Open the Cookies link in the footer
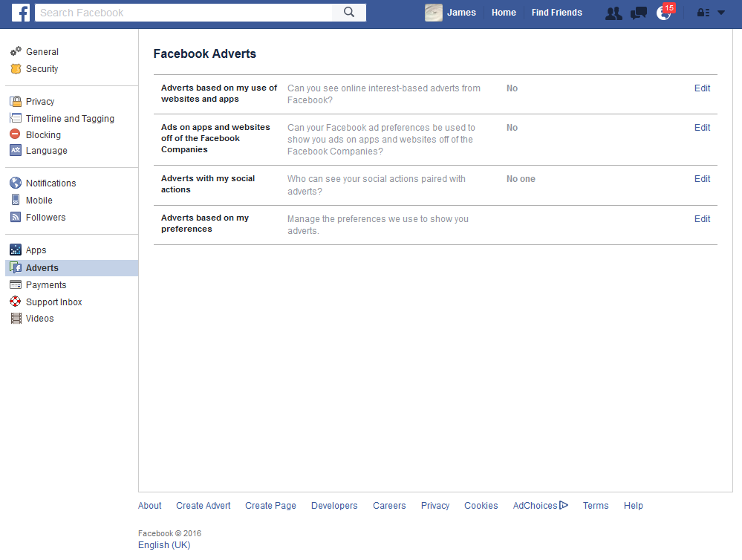Viewport: 742px width, 560px height. 481,505
